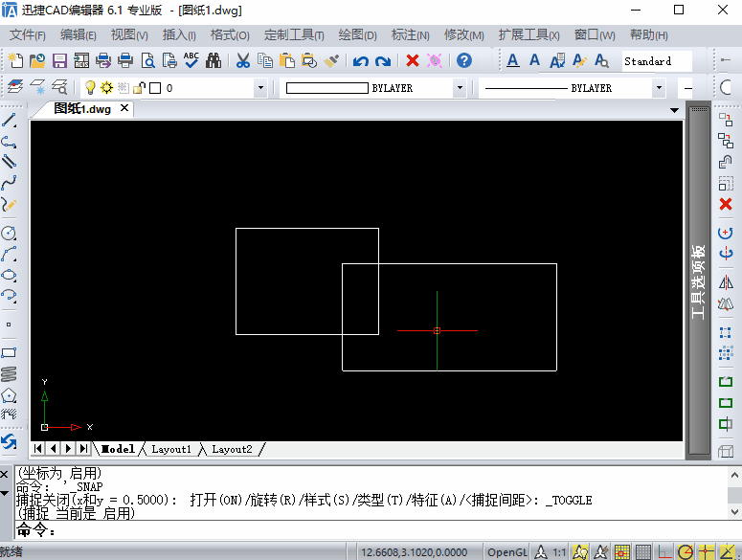The image size is (742, 560).
Task: Click the Undo arrow icon
Action: click(x=361, y=61)
